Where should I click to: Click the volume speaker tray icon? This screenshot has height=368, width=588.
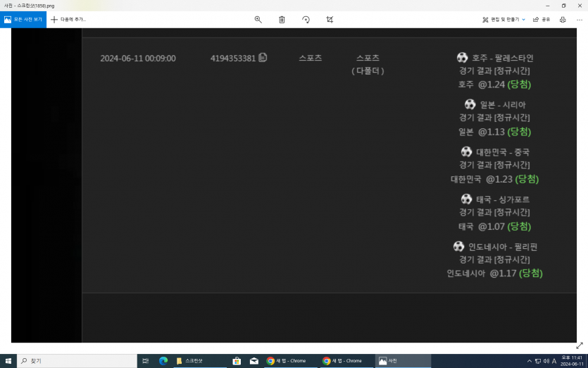(x=546, y=361)
